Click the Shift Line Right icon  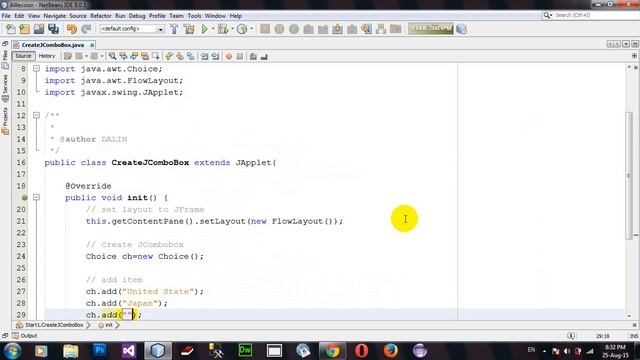click(215, 56)
